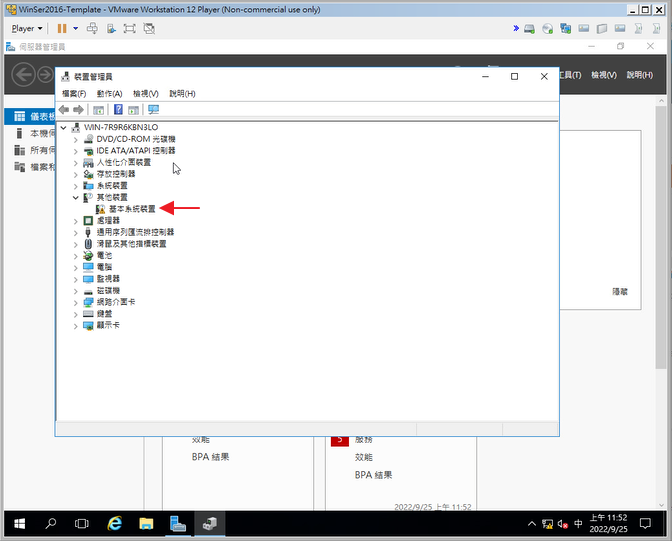Open 說明(H) menu in Device Manager
672x541 pixels.
(x=182, y=93)
